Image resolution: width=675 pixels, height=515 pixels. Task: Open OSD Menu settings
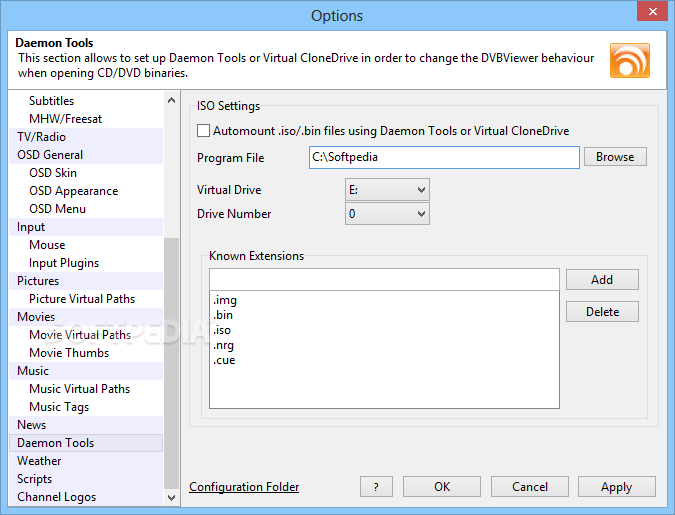tap(57, 209)
